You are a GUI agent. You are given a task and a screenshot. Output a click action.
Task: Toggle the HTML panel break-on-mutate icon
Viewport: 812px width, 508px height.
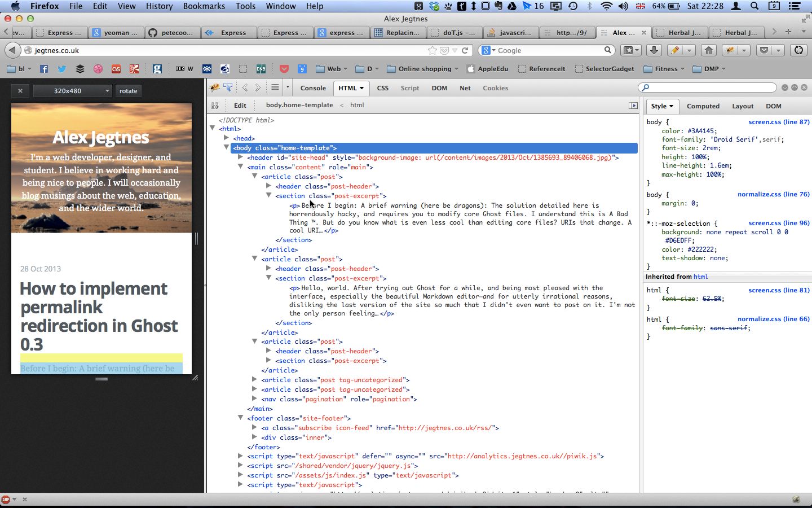215,105
